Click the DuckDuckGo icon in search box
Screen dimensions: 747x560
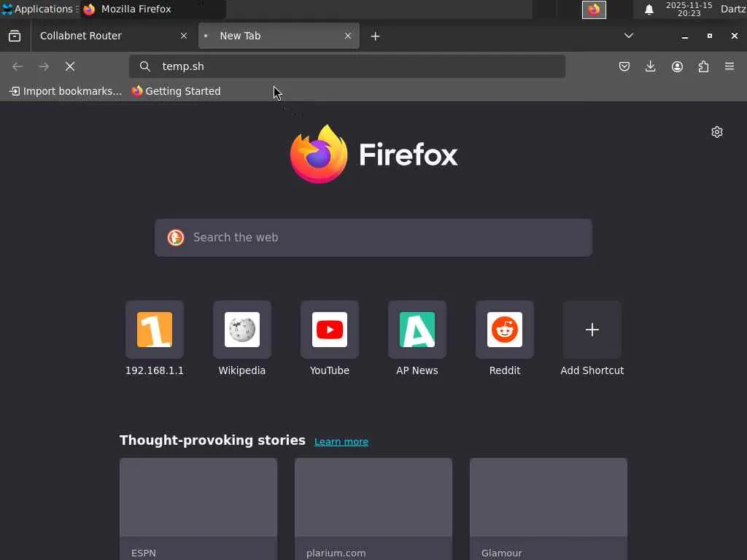tap(176, 237)
